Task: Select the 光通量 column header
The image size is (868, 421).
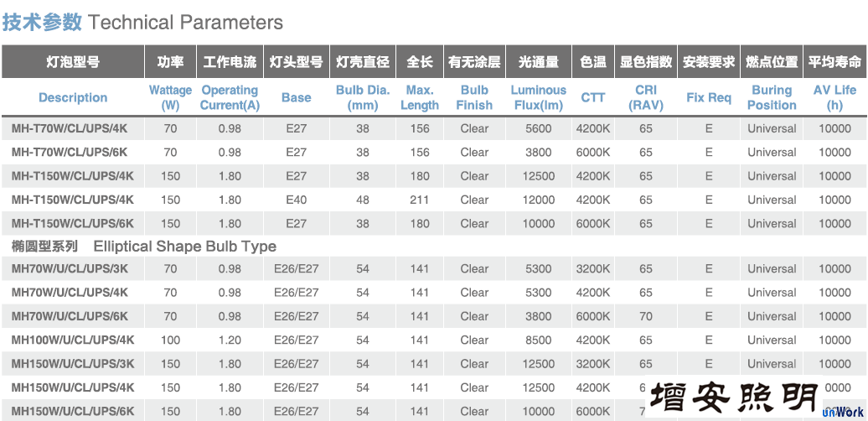Action: pos(538,62)
